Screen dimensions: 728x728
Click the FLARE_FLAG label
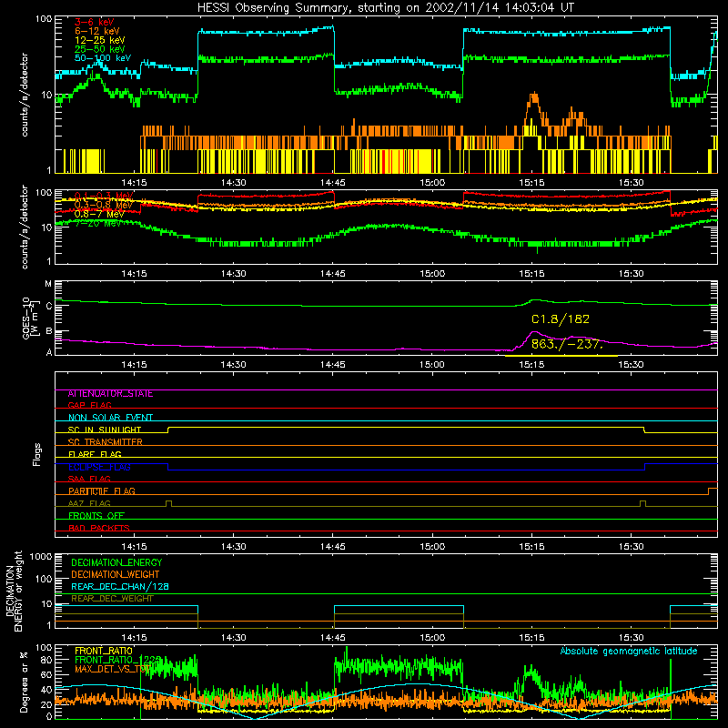click(x=95, y=454)
